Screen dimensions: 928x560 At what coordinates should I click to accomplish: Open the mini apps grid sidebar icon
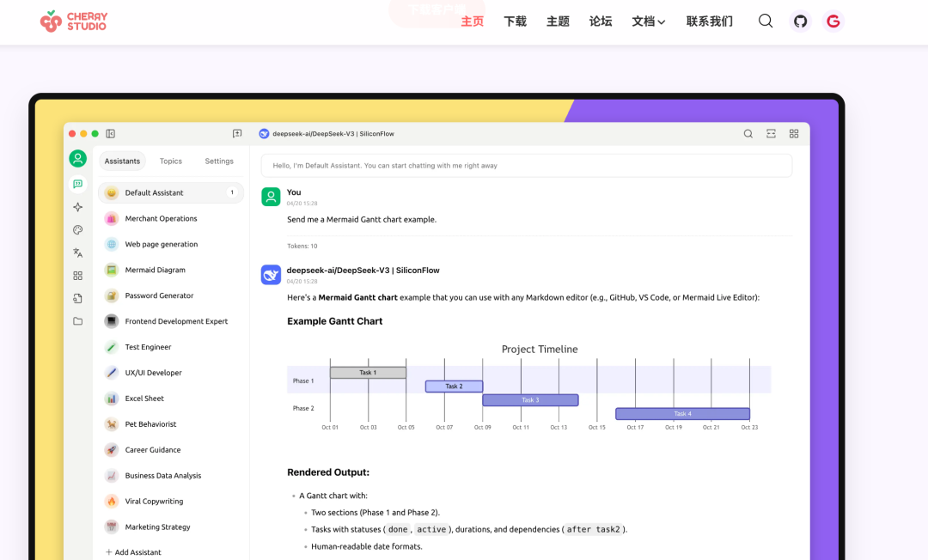(77, 276)
